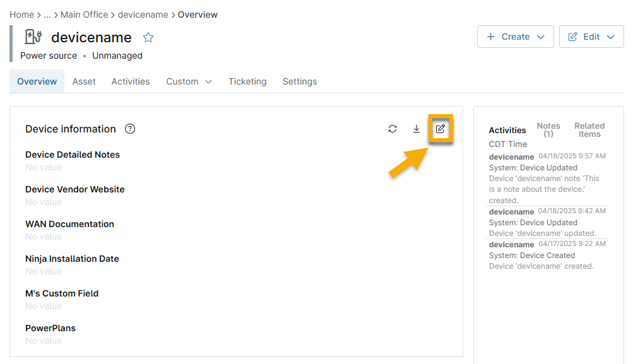Click the power source device icon

point(32,37)
